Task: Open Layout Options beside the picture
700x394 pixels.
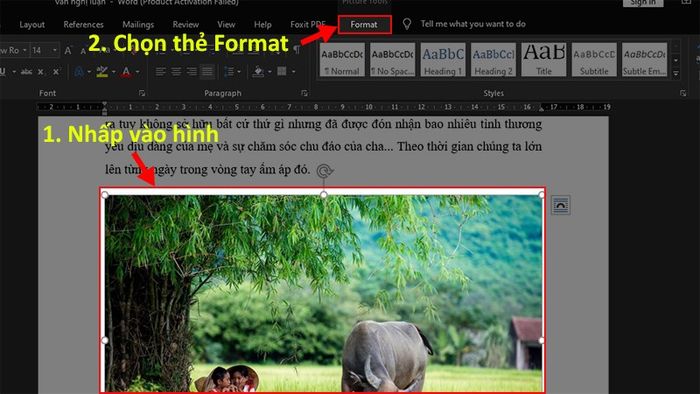Action: tap(560, 205)
